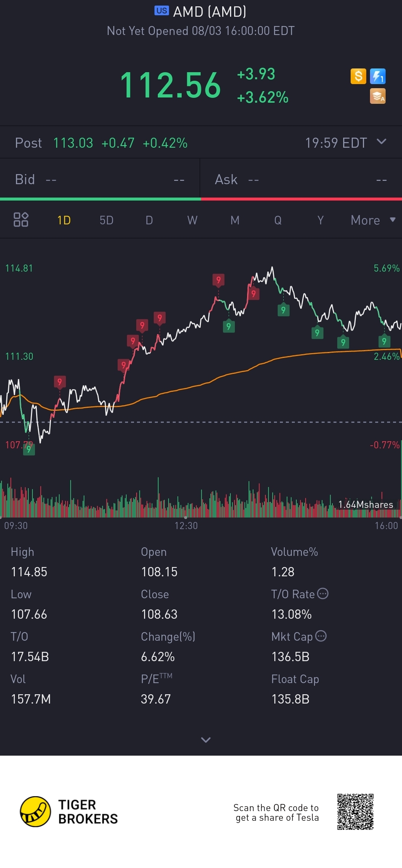
Task: Tap the Bid quote panel
Action: pyautogui.click(x=100, y=179)
